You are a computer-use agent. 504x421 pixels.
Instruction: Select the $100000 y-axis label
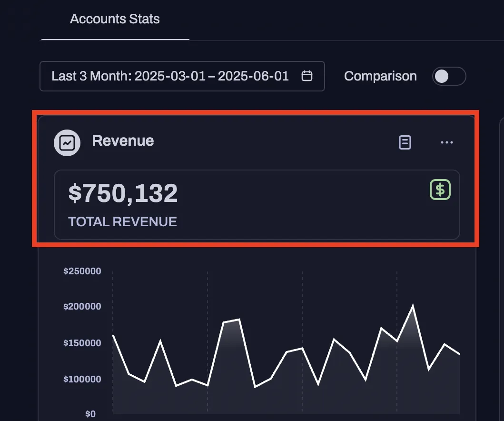pyautogui.click(x=82, y=380)
